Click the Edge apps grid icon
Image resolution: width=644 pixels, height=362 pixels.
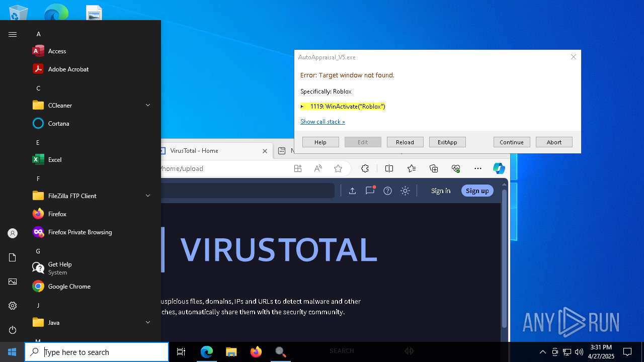298,168
